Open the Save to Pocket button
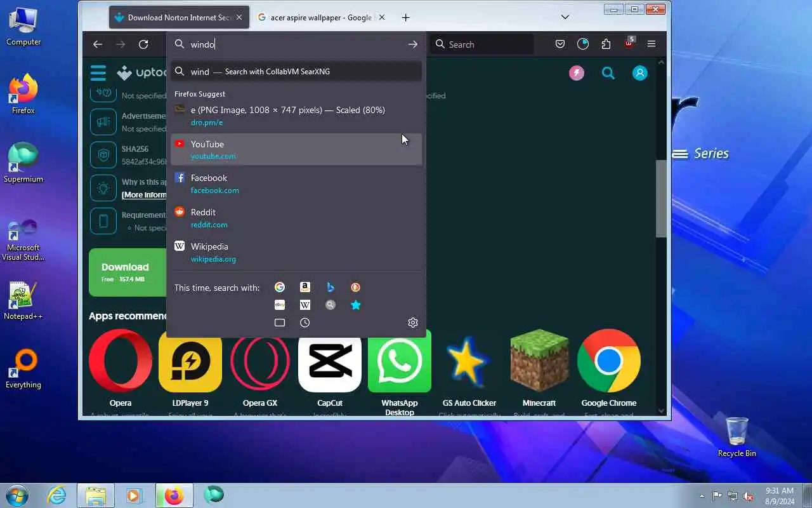812x508 pixels. pyautogui.click(x=560, y=44)
